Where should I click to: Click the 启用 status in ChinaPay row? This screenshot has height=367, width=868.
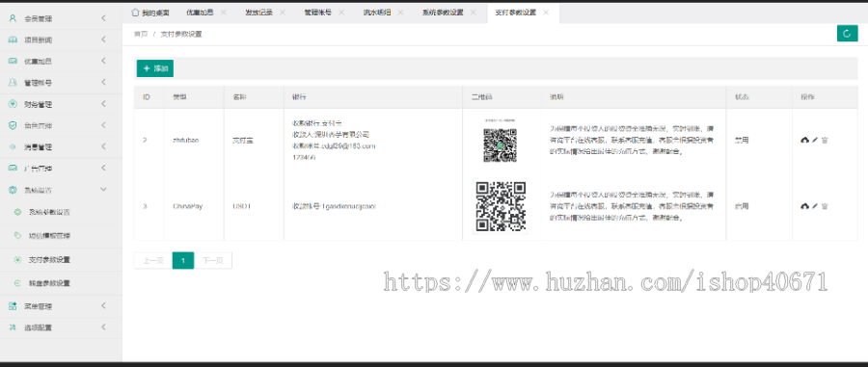coord(742,206)
